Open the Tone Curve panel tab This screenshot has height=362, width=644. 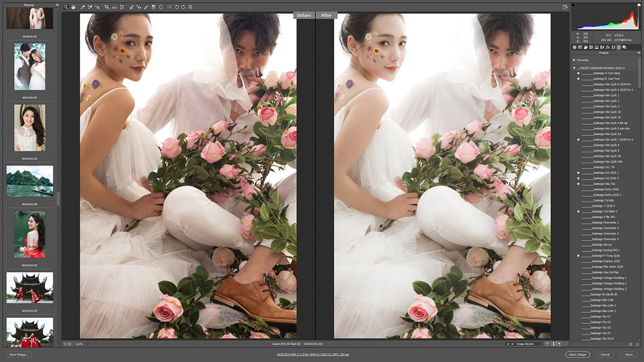point(580,47)
